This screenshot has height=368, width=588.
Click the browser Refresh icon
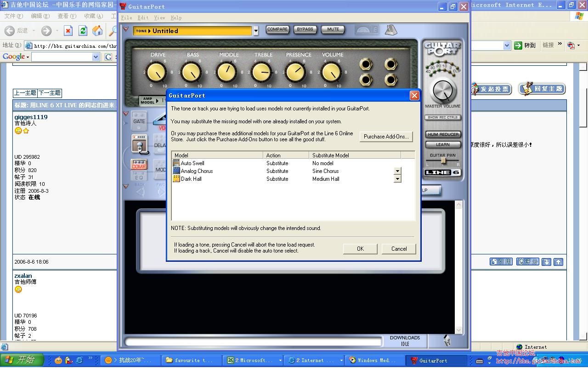(x=83, y=31)
